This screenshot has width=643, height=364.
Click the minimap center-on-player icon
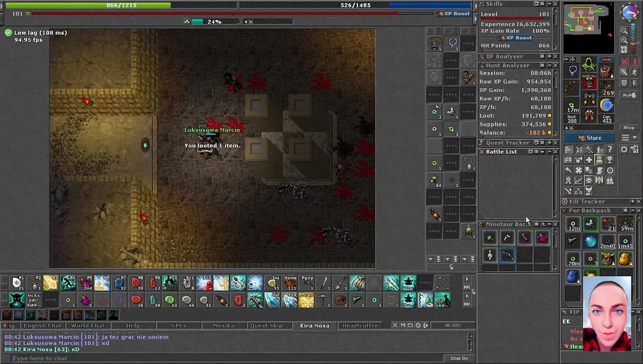(624, 50)
